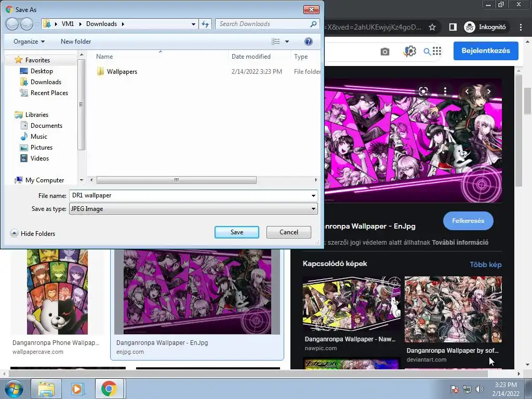Viewport: 532px width, 399px height.
Task: Select Downloads in the navigation pane
Action: tap(46, 82)
